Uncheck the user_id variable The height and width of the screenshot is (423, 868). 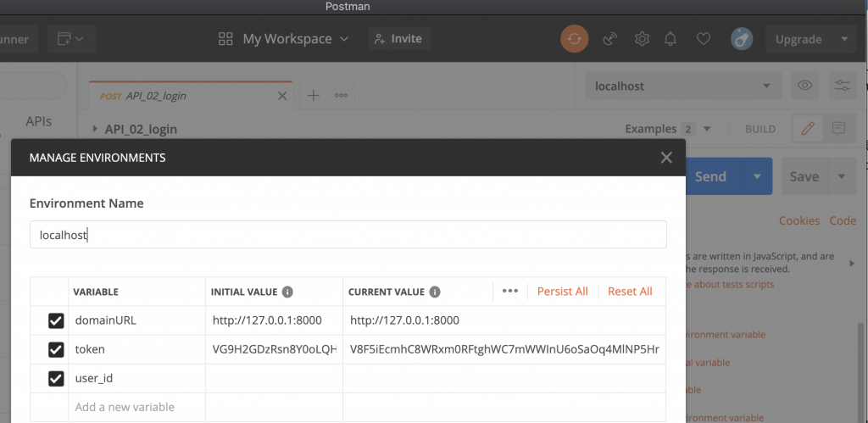[56, 379]
